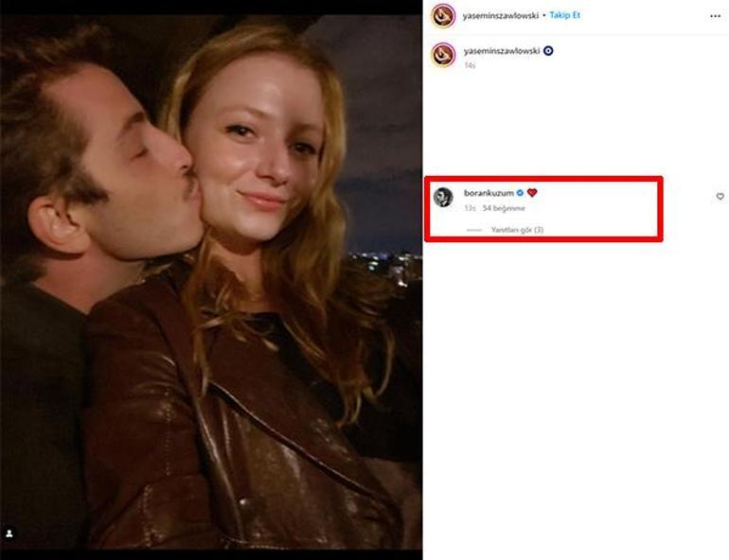Like the borankuzum comment with the heart
Screen dimensions: 729x560
[x=720, y=197]
